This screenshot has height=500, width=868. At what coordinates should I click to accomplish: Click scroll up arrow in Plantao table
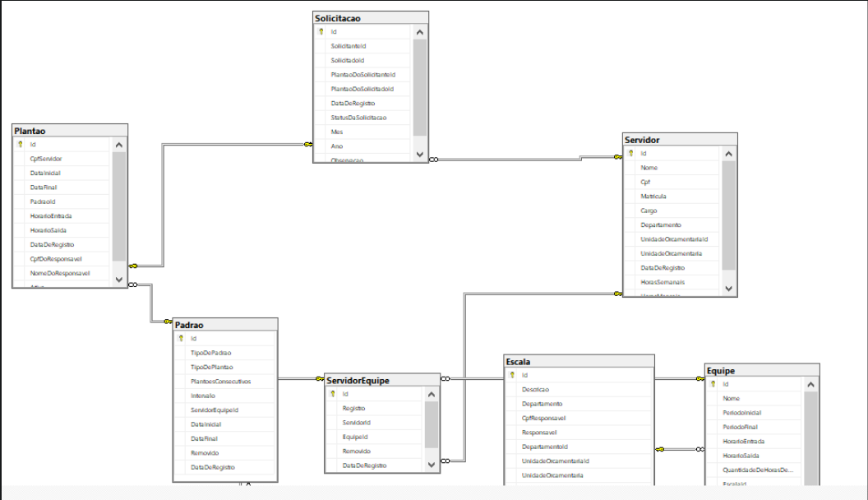(x=119, y=145)
